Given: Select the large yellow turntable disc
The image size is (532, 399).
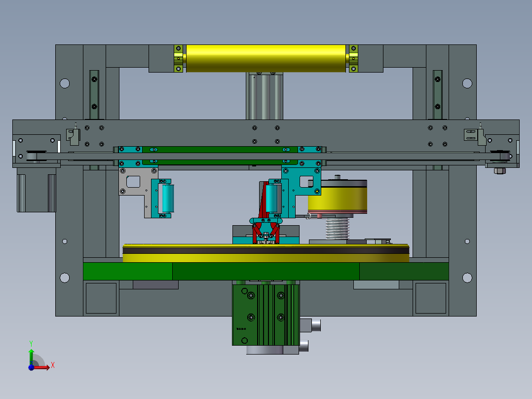Looking at the screenshot, I should click(266, 253).
